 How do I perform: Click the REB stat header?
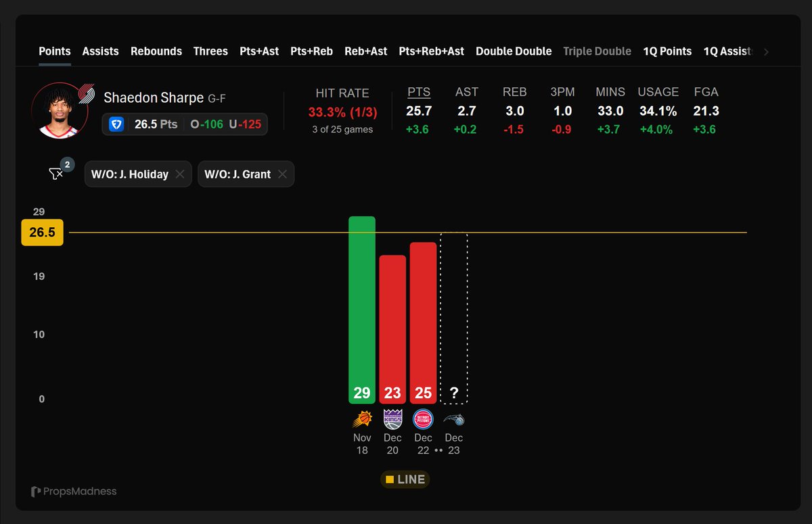pyautogui.click(x=514, y=92)
